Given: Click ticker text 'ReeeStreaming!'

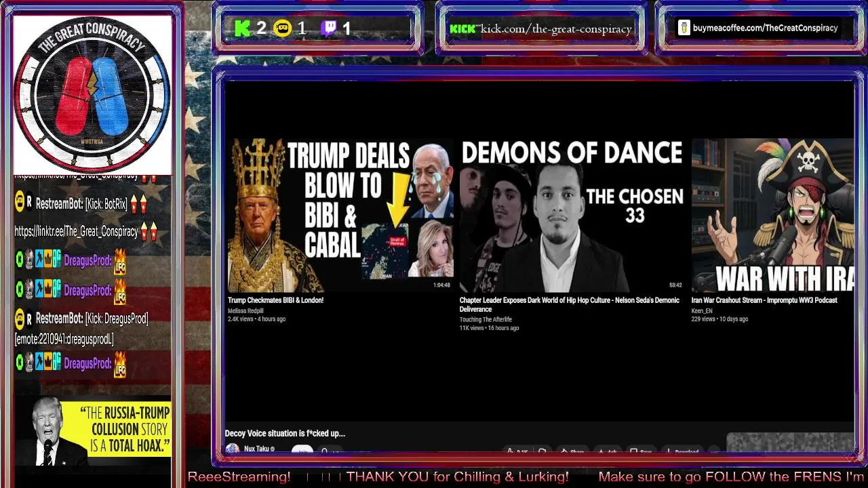Looking at the screenshot, I should (x=239, y=477).
